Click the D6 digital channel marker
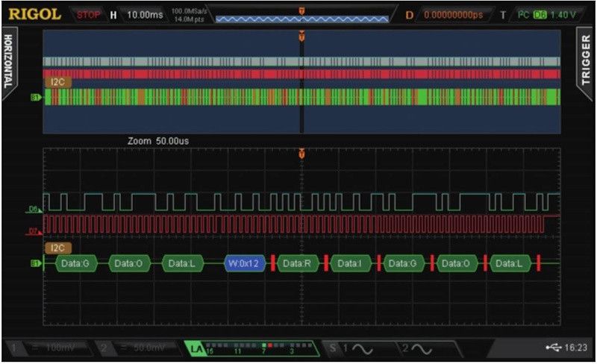Viewport: 597px width, 364px height. (34, 210)
